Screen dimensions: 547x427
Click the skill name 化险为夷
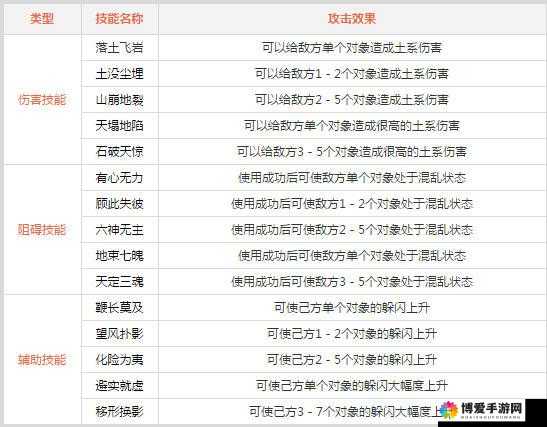[120, 360]
